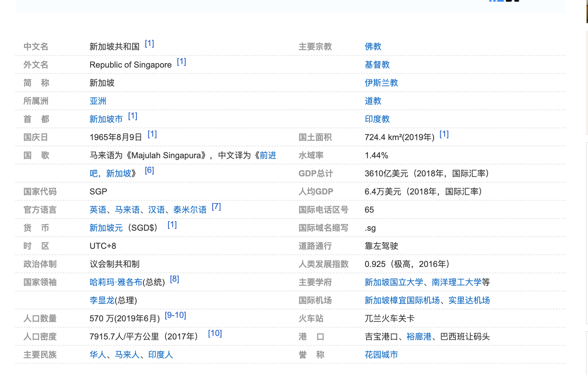Select the value 议会制共和制
This screenshot has width=588, height=375.
pos(115,264)
